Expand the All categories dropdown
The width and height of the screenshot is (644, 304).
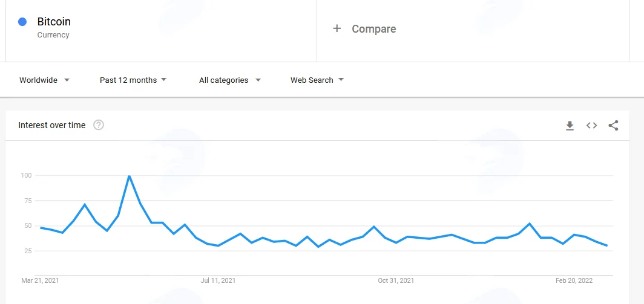pyautogui.click(x=230, y=80)
